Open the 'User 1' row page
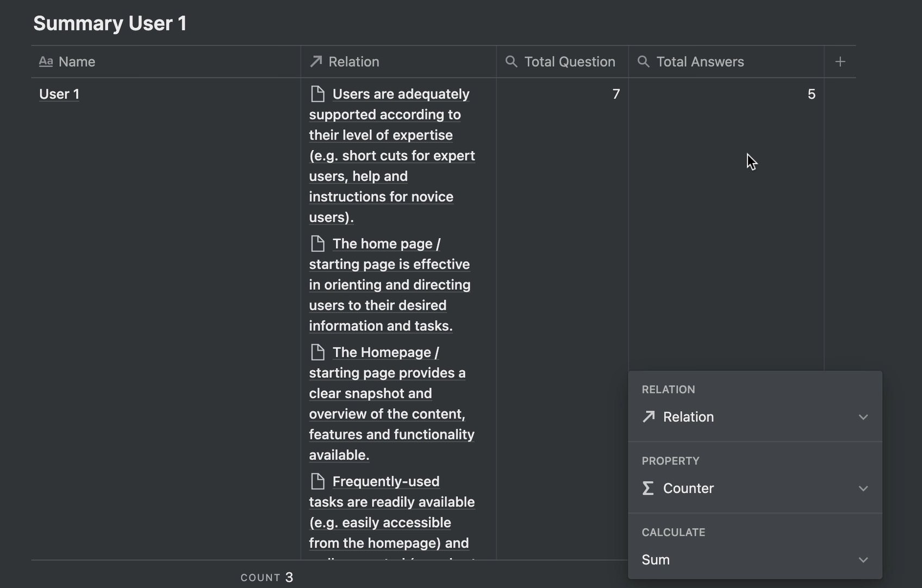This screenshot has width=922, height=588. click(x=59, y=94)
